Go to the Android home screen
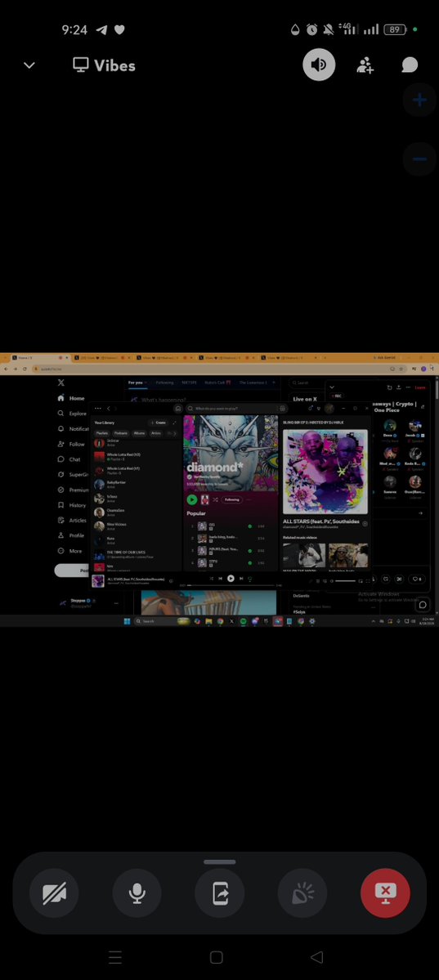The image size is (439, 980). click(217, 957)
